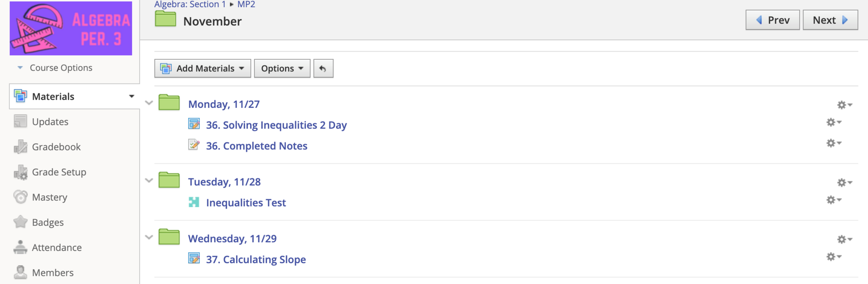Click the Tuesday, 11/28 green folder icon
This screenshot has height=284, width=868.
point(169,180)
